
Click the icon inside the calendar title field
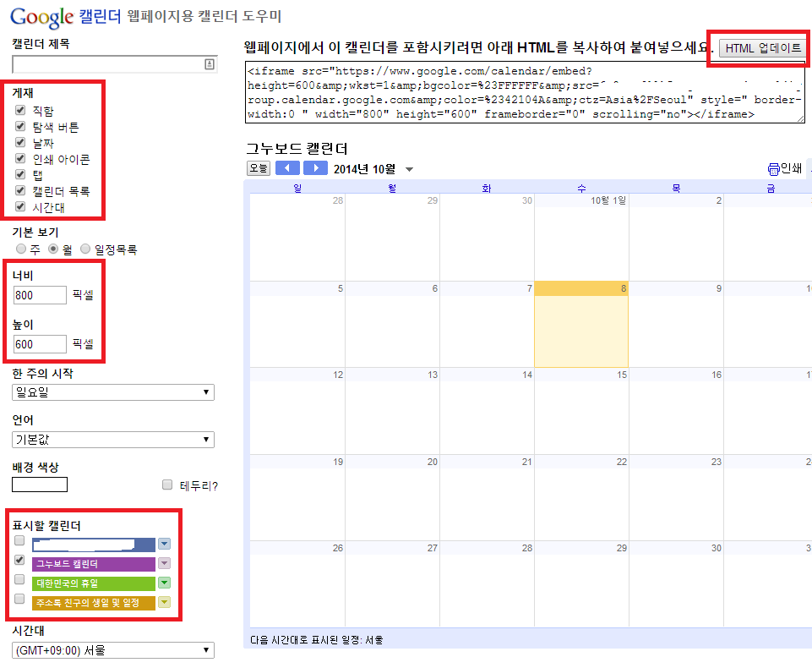click(210, 64)
